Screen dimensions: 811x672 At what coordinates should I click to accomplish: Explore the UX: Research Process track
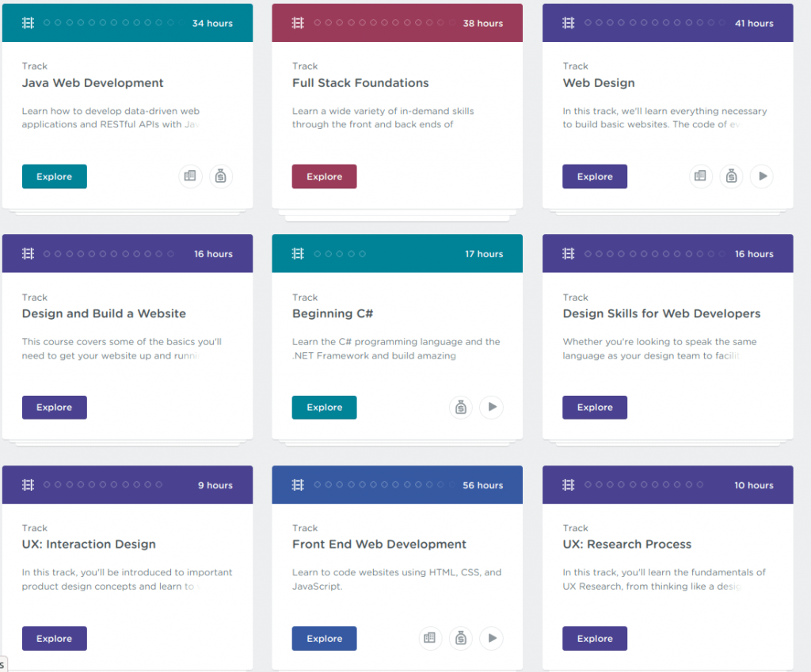pos(595,639)
